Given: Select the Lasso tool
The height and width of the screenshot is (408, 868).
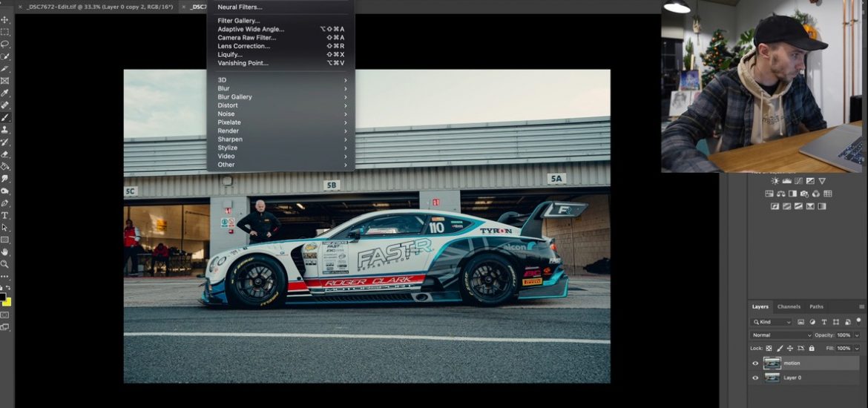Looking at the screenshot, I should tap(4, 45).
